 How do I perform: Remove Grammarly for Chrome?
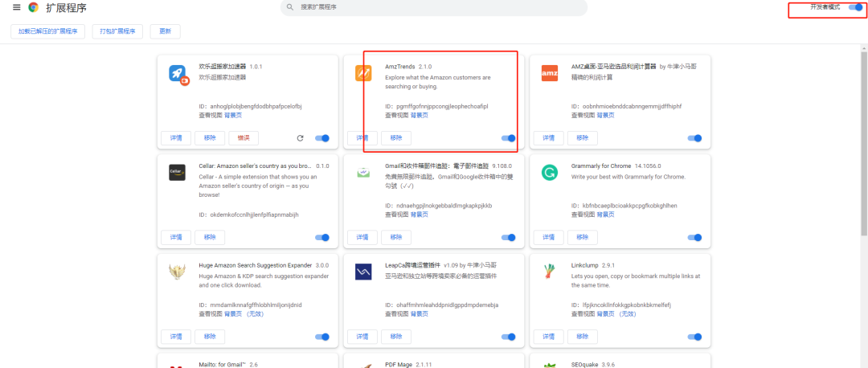(583, 237)
